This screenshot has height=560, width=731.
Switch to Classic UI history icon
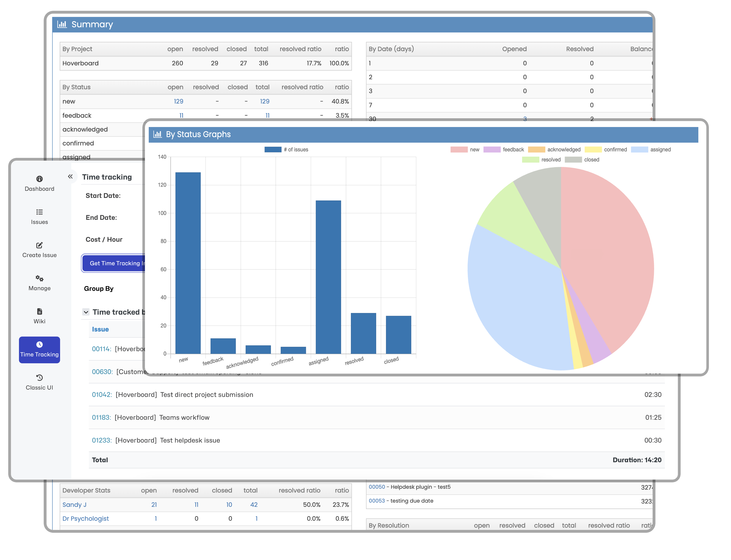click(x=39, y=378)
